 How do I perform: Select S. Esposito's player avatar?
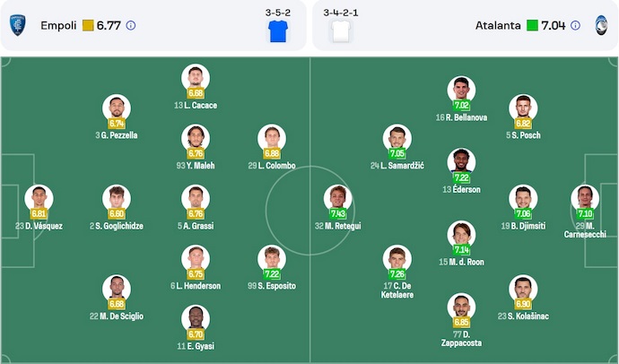pos(272,258)
